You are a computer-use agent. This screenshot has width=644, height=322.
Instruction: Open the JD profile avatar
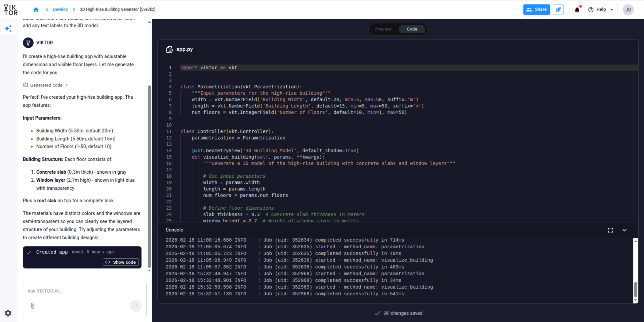tap(628, 9)
